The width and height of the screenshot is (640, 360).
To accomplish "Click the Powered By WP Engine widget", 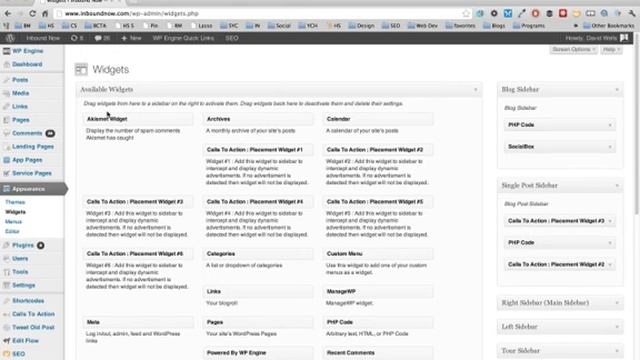I will pos(258,353).
